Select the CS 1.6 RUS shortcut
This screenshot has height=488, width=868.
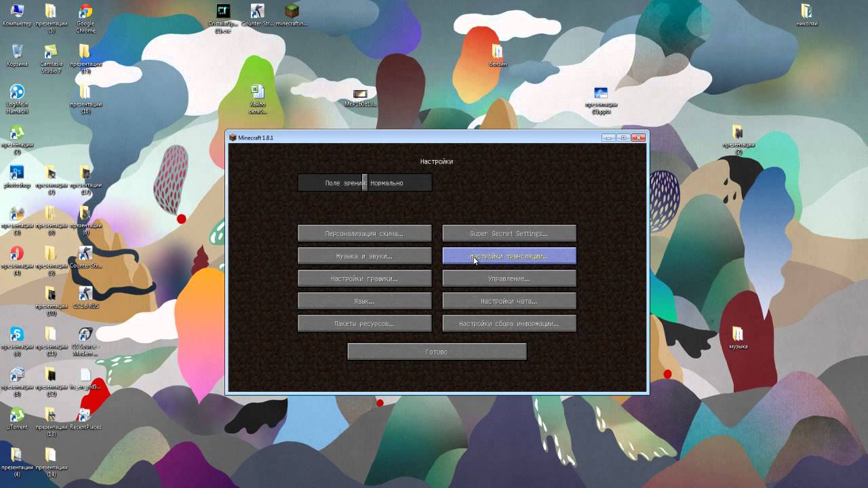click(x=85, y=297)
